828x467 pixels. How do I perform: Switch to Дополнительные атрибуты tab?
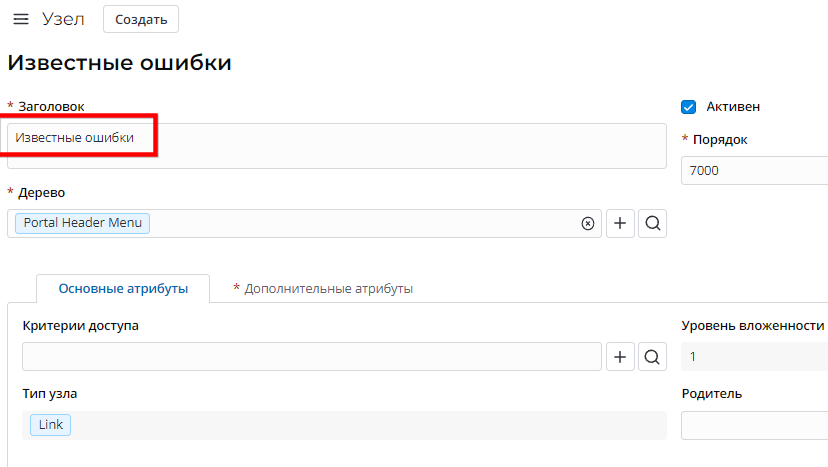pyautogui.click(x=323, y=288)
